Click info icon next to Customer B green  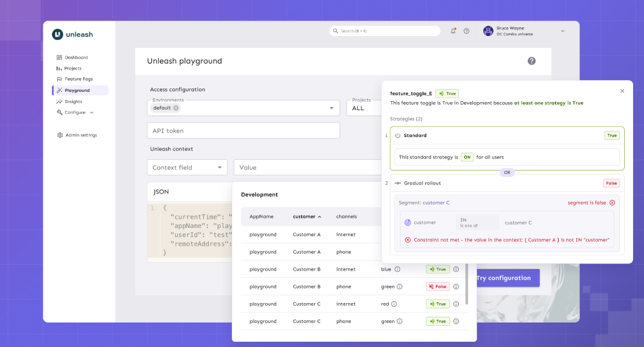coord(399,287)
